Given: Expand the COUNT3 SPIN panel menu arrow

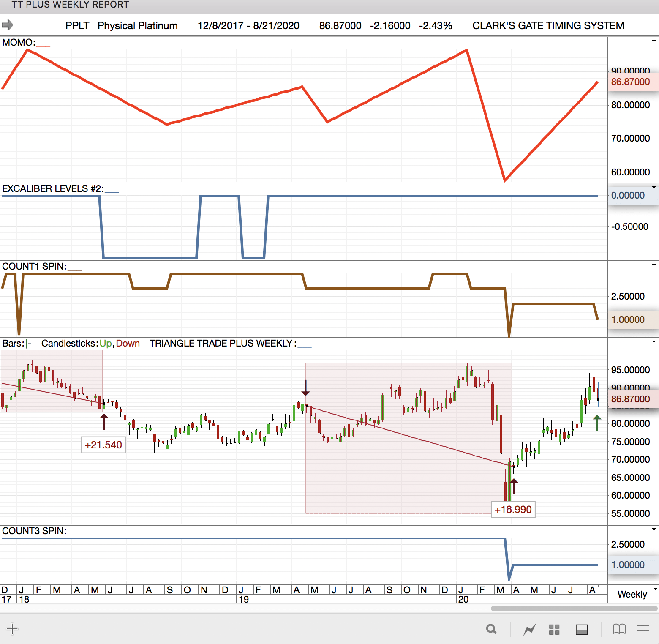Looking at the screenshot, I should 654,529.
